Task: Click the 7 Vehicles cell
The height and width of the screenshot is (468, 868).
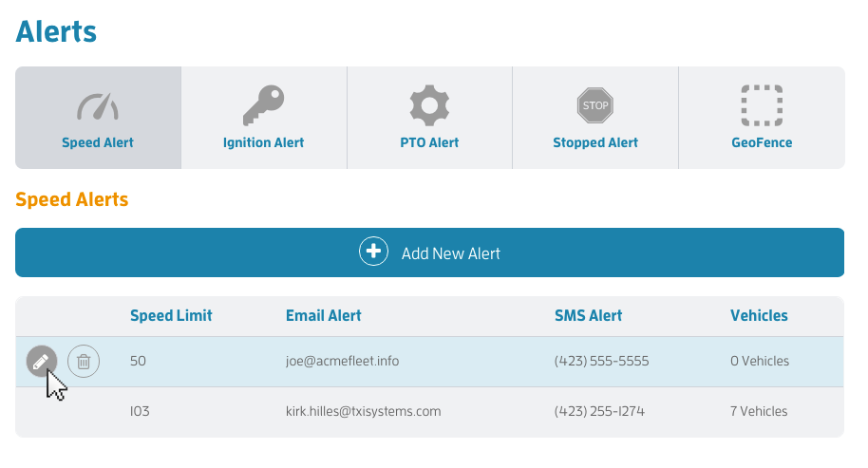Action: pyautogui.click(x=759, y=412)
